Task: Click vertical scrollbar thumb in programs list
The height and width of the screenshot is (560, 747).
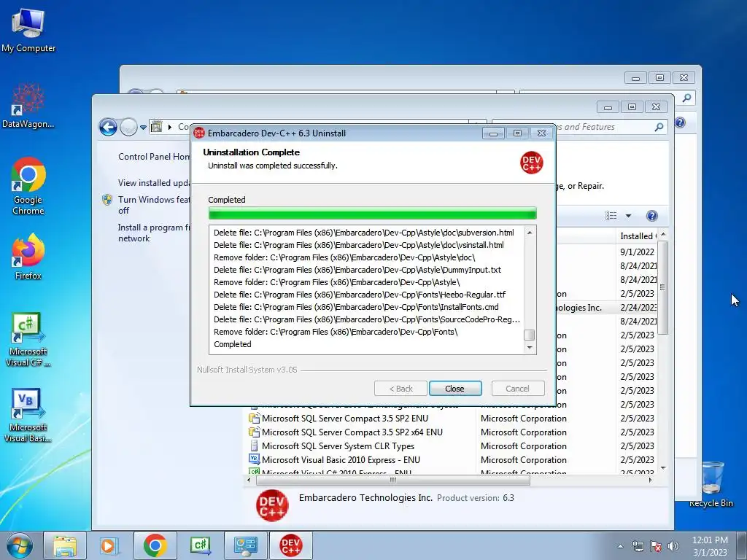Action: (662, 287)
